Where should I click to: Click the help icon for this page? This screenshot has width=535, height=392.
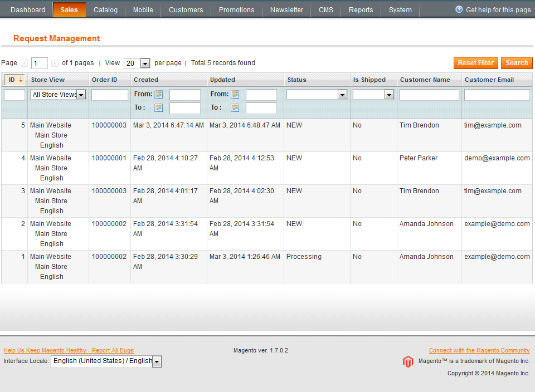click(x=459, y=10)
